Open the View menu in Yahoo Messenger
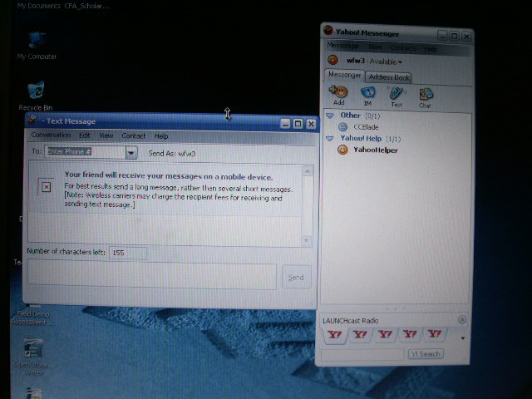The height and width of the screenshot is (399, 532). [375, 47]
